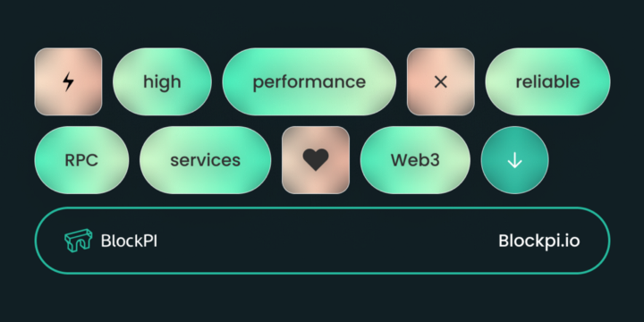Select the "high" green pill tag
The width and height of the screenshot is (644, 322).
coord(162,81)
